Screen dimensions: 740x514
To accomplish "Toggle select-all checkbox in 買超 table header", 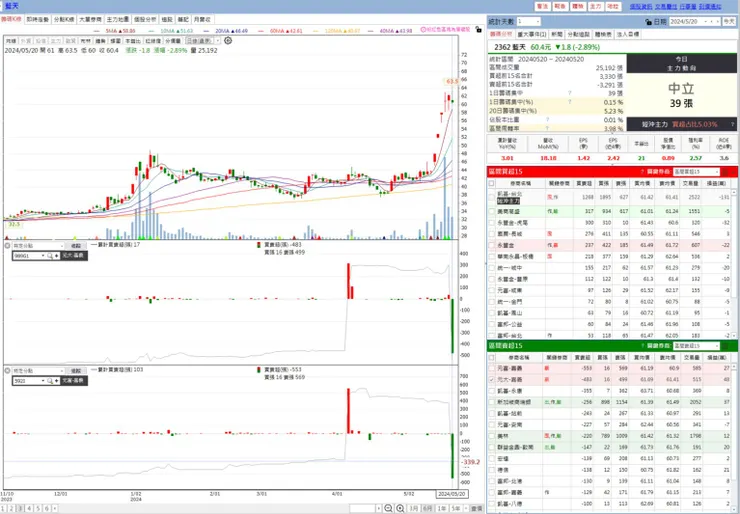I will pyautogui.click(x=492, y=183).
